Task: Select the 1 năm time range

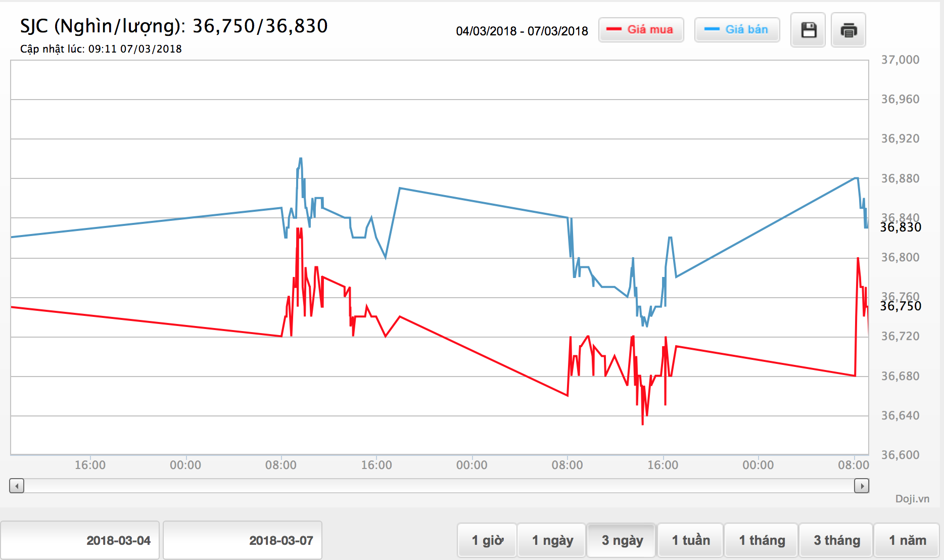Action: pyautogui.click(x=907, y=540)
